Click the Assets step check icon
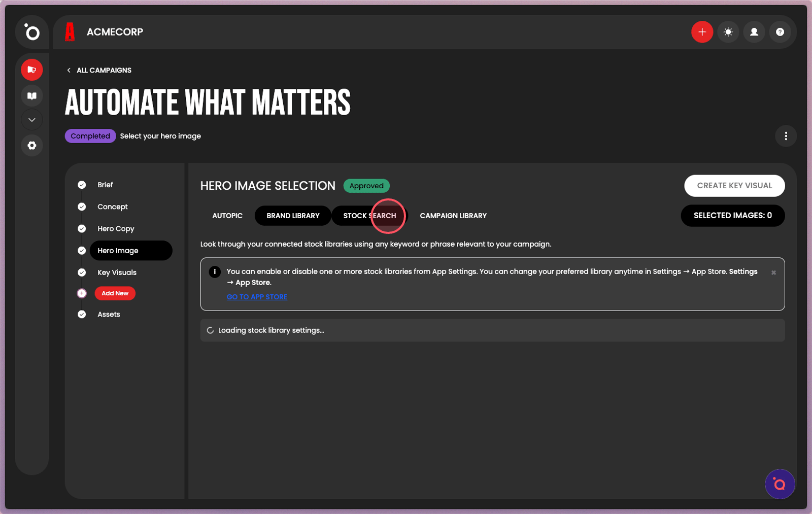Screen dimensions: 812x514 82,315
